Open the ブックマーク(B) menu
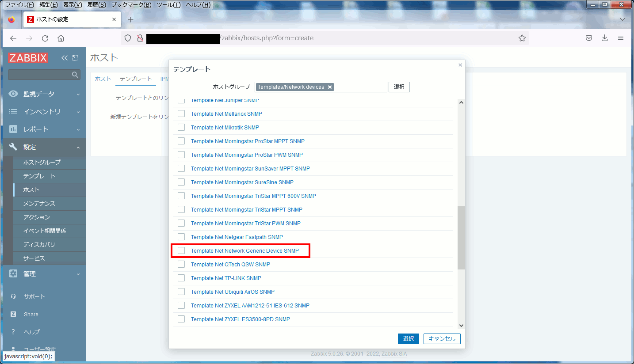634x364 pixels. pos(131,5)
